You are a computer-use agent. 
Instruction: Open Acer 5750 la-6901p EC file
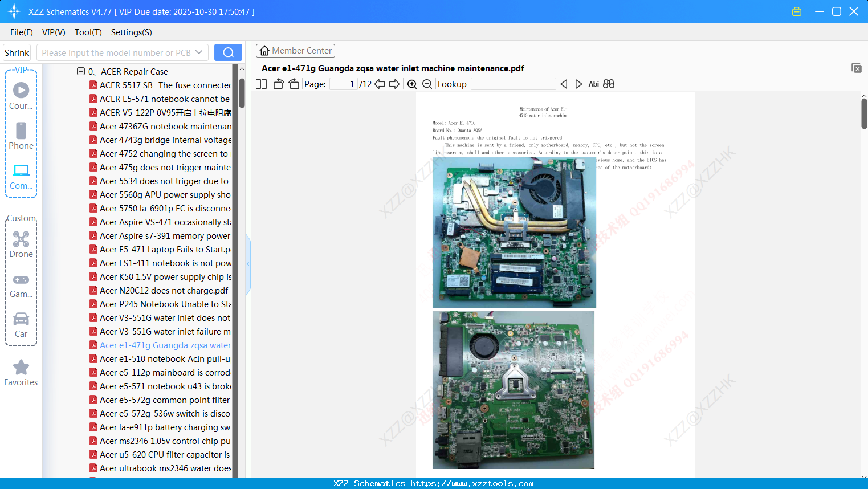(x=166, y=208)
